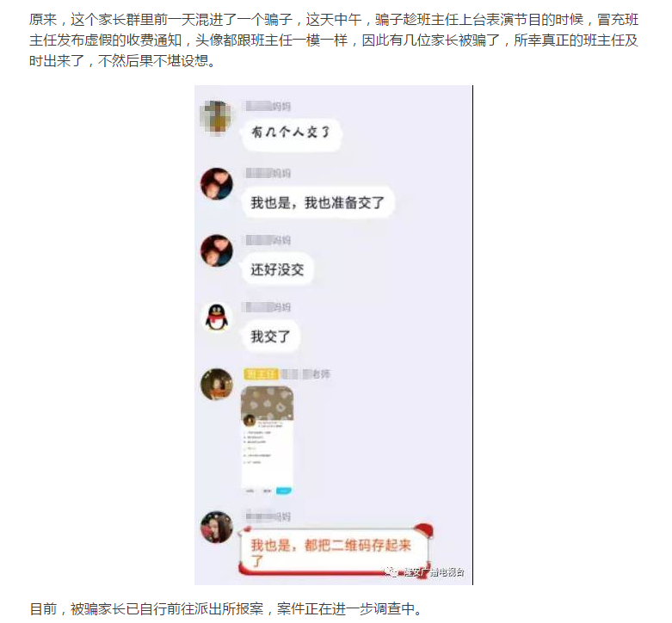This screenshot has height=623, width=672.
Task: Click the QQ penguin avatar
Action: 217,318
